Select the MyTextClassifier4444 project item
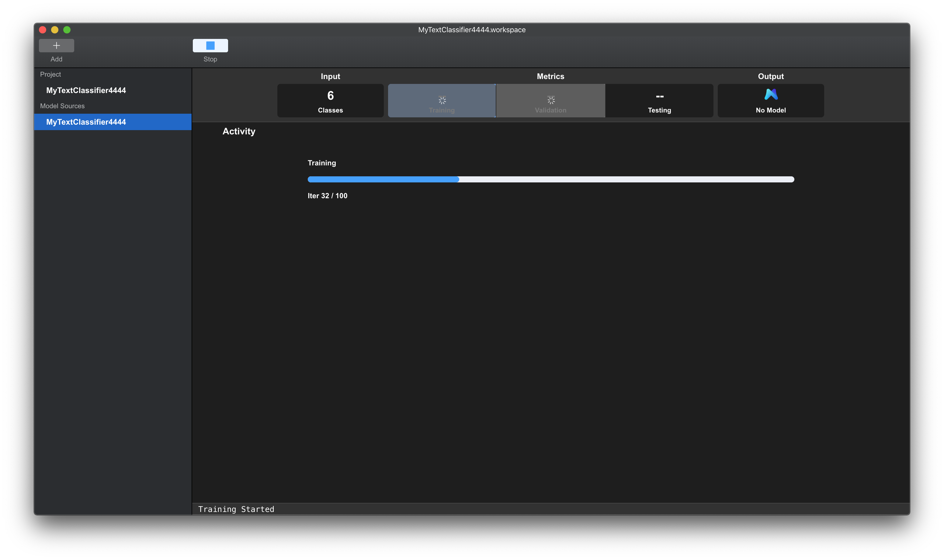Screen dimensions: 944x560 point(86,90)
